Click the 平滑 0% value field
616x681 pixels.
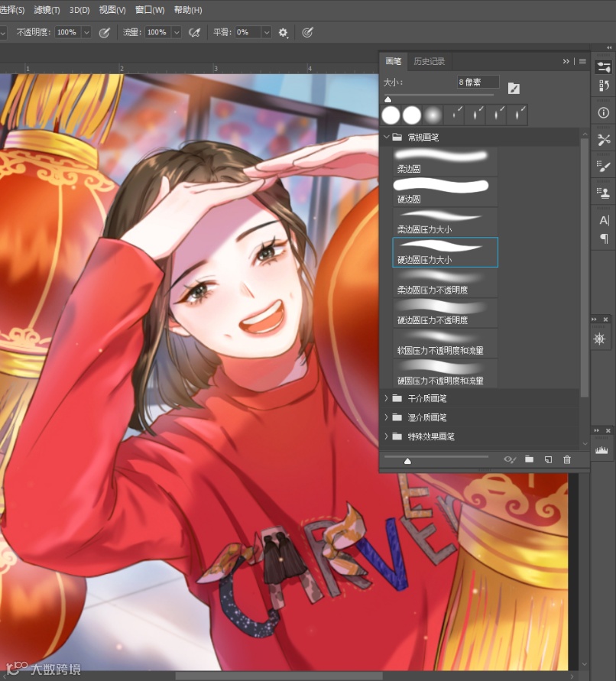coord(248,32)
